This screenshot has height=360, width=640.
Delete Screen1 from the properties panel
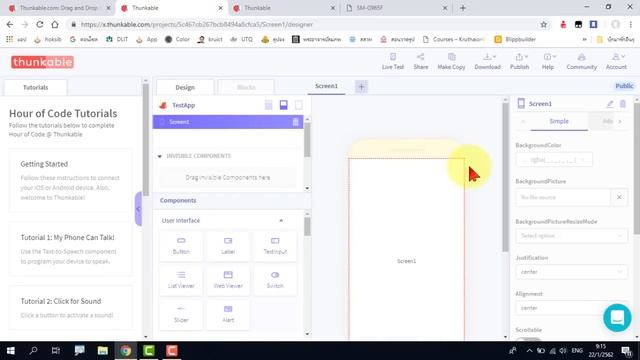click(x=623, y=104)
